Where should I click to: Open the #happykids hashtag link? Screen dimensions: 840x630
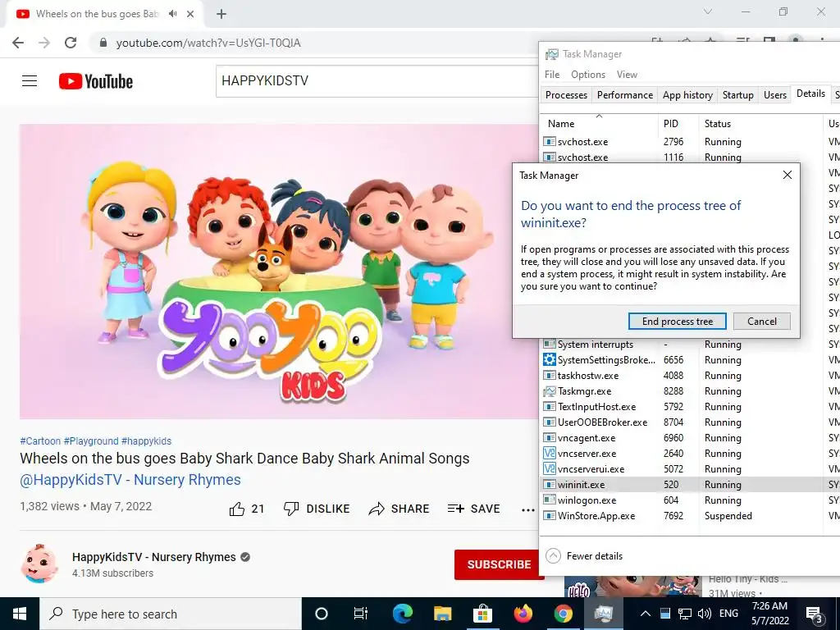click(146, 441)
